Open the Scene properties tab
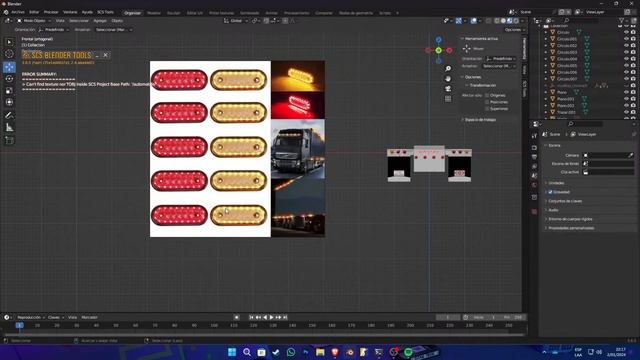Image resolution: width=640 pixels, height=360 pixels. pyautogui.click(x=534, y=176)
